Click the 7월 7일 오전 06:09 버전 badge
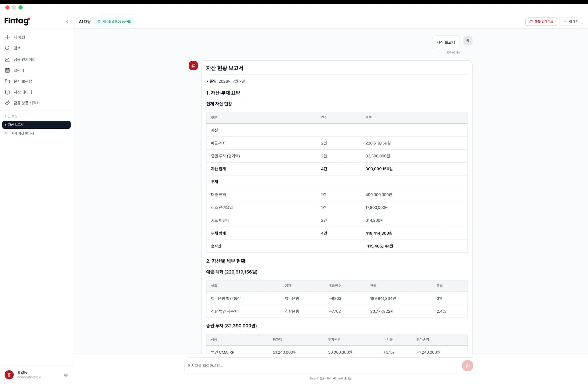 pos(114,22)
